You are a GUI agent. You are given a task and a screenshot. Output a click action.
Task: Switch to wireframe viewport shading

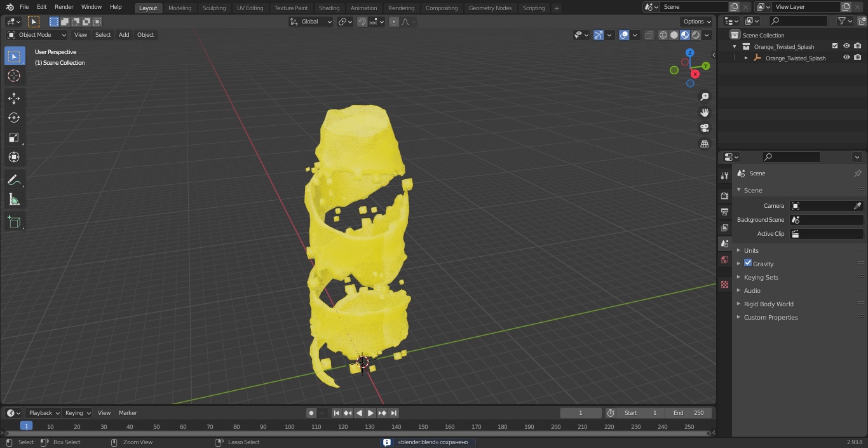(x=663, y=35)
